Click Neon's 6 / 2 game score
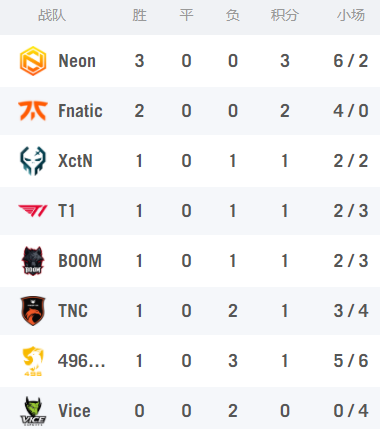This screenshot has width=380, height=429. (351, 61)
